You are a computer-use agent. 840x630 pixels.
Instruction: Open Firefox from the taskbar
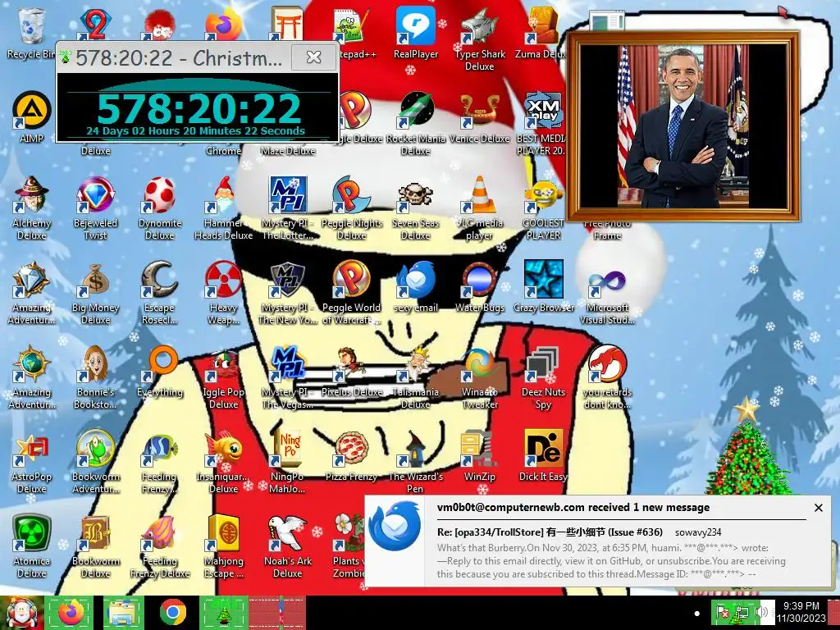[x=71, y=613]
